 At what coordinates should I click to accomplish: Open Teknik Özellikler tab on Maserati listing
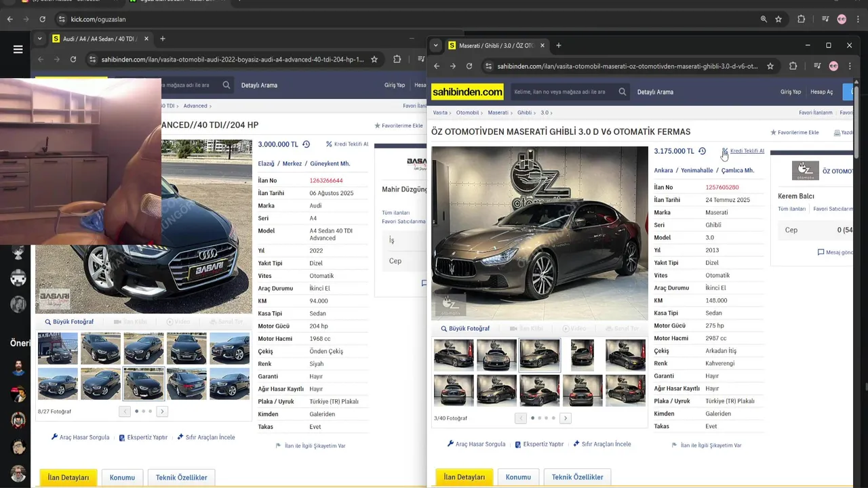(577, 477)
